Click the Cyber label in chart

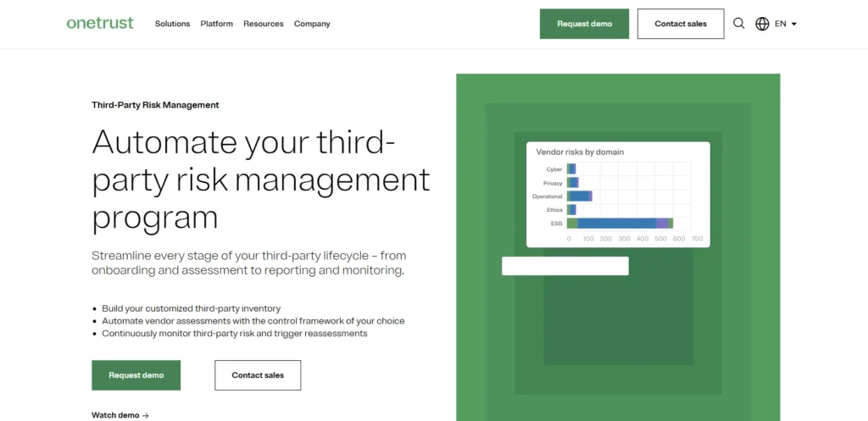click(x=554, y=169)
